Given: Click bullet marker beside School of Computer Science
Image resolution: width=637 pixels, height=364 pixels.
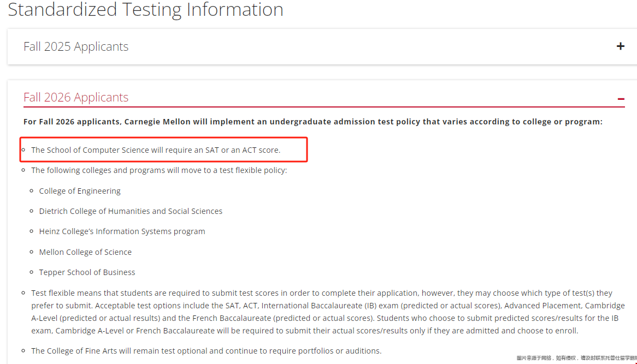Looking at the screenshot, I should tap(24, 150).
